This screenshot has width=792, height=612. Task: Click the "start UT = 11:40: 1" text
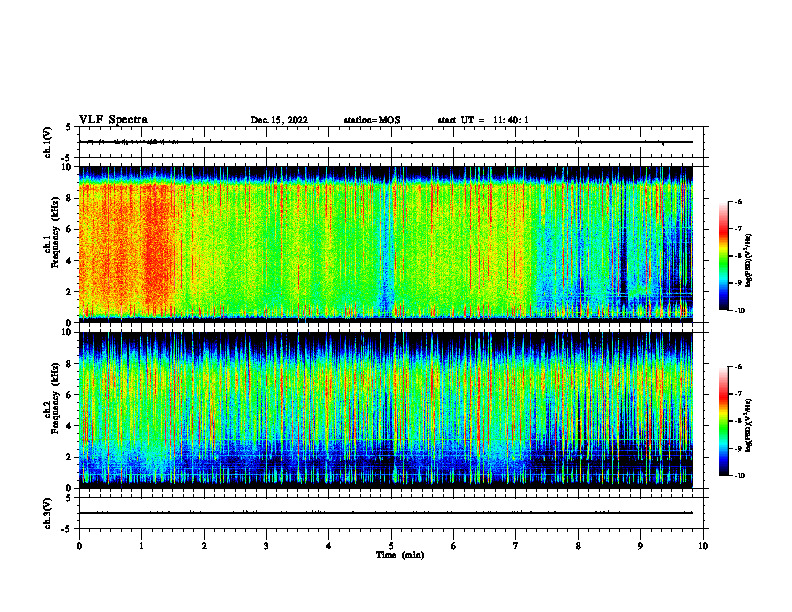pyautogui.click(x=483, y=120)
